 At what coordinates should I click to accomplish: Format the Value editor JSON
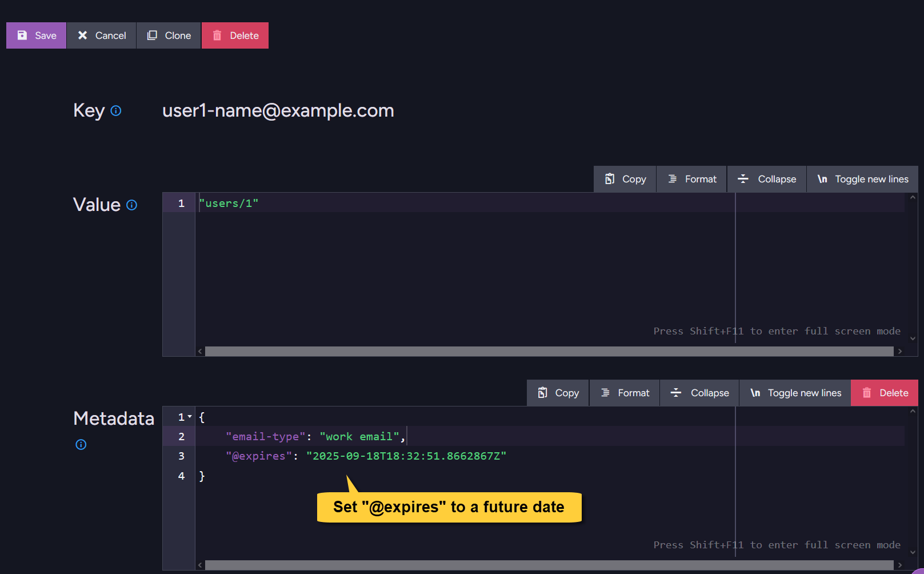[x=691, y=179]
